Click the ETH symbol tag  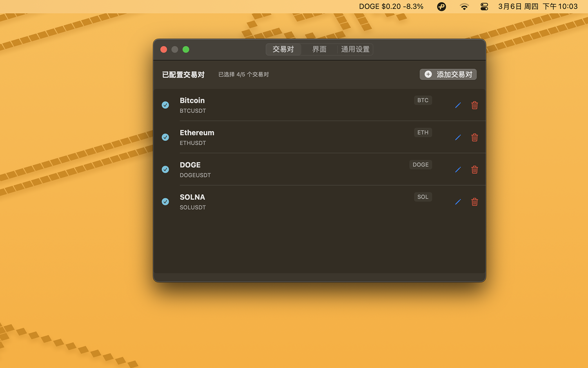pyautogui.click(x=423, y=132)
